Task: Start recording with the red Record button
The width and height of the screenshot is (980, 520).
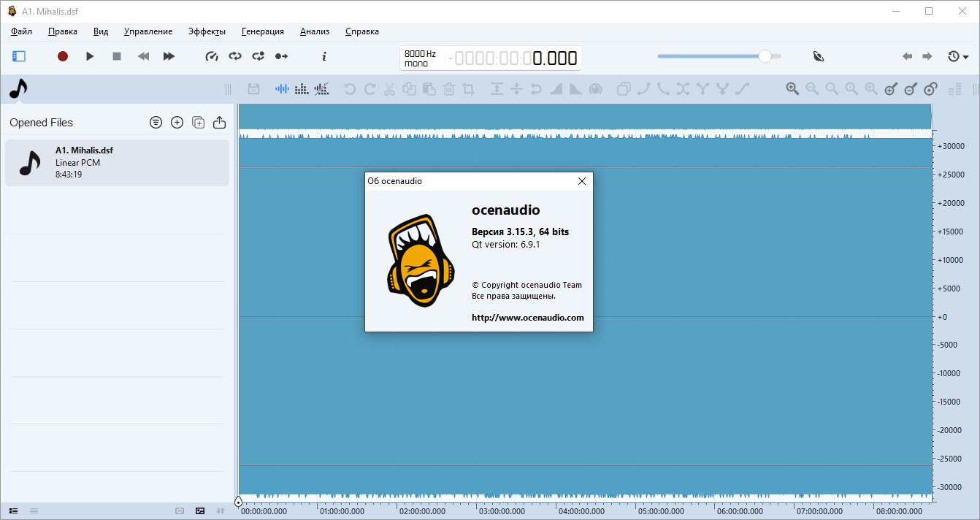Action: click(63, 56)
